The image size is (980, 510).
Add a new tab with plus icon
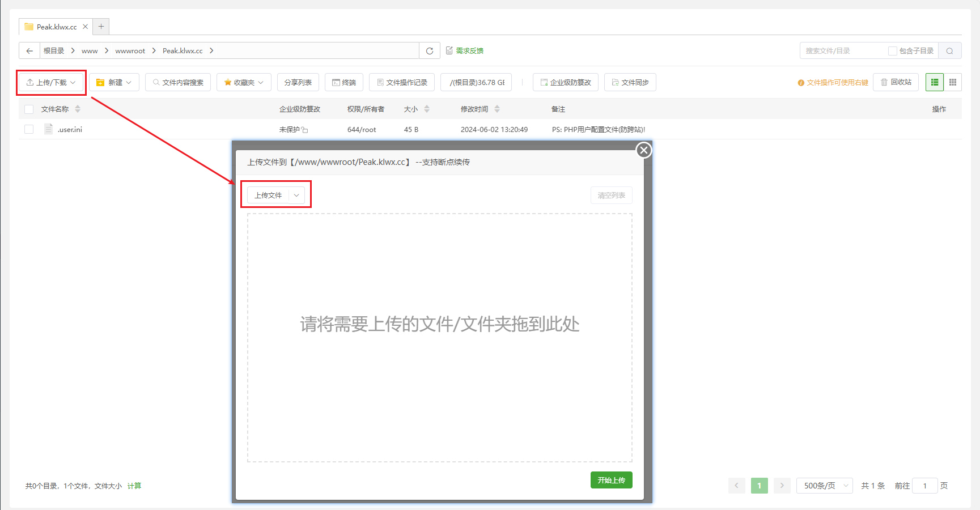[x=101, y=26]
